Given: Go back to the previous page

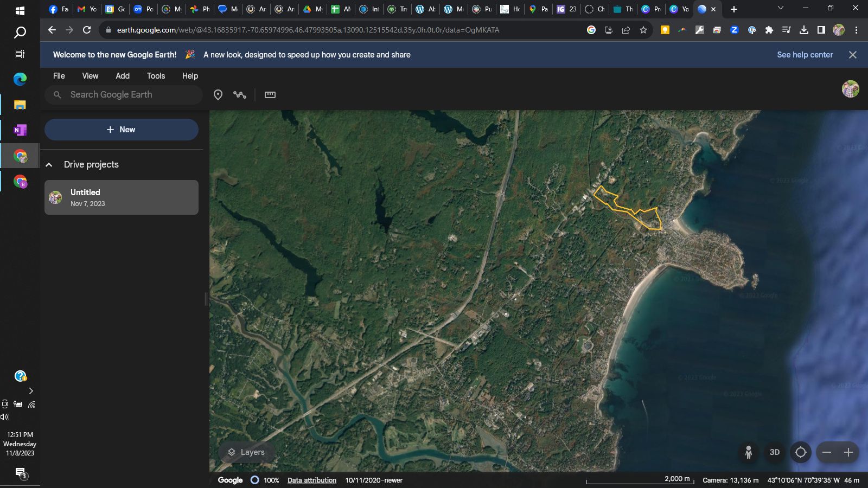Looking at the screenshot, I should [x=52, y=30].
